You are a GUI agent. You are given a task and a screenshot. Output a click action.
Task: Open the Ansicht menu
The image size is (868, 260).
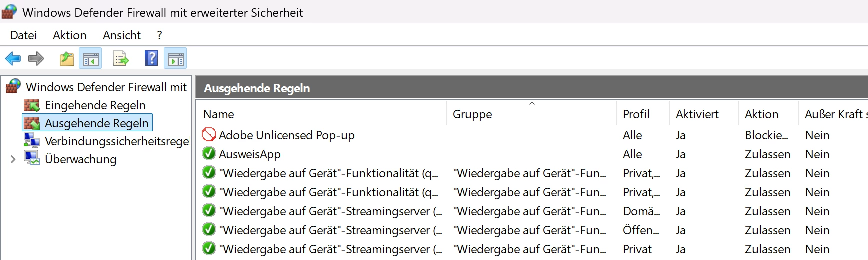[x=122, y=35]
